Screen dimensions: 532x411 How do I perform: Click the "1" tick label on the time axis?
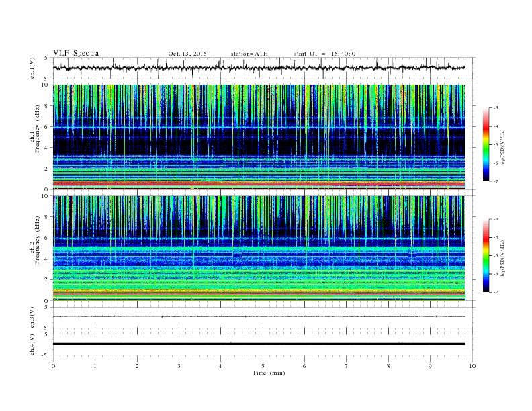click(x=95, y=366)
